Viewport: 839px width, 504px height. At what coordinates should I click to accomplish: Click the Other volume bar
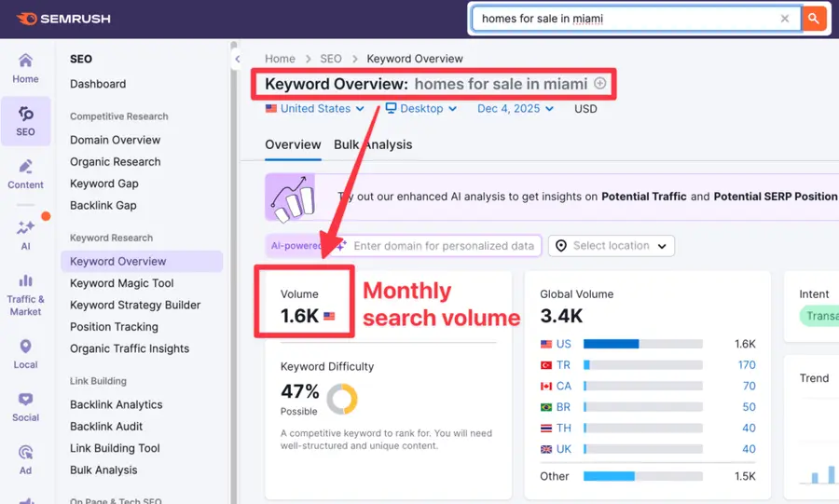[x=642, y=476]
